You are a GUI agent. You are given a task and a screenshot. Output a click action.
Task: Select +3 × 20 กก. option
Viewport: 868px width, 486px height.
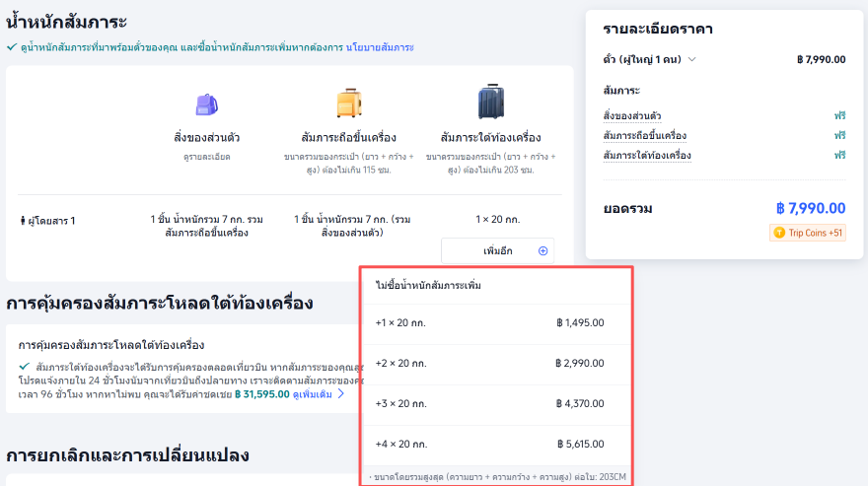[496, 403]
